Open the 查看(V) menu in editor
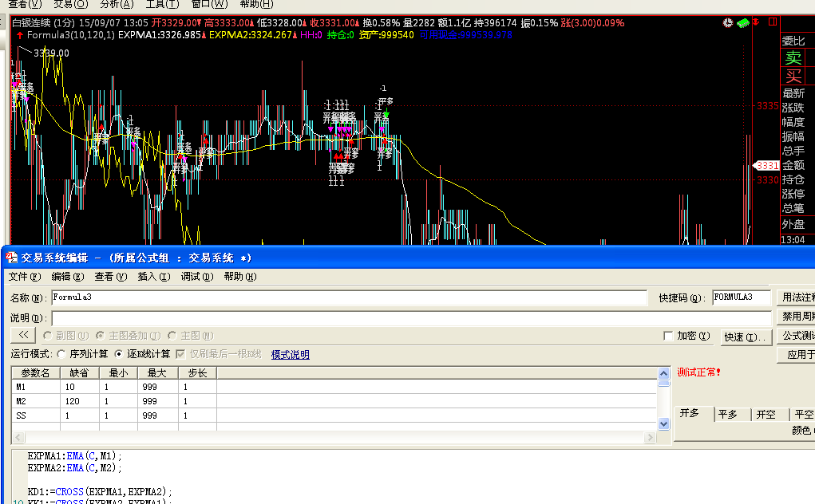 click(x=111, y=277)
